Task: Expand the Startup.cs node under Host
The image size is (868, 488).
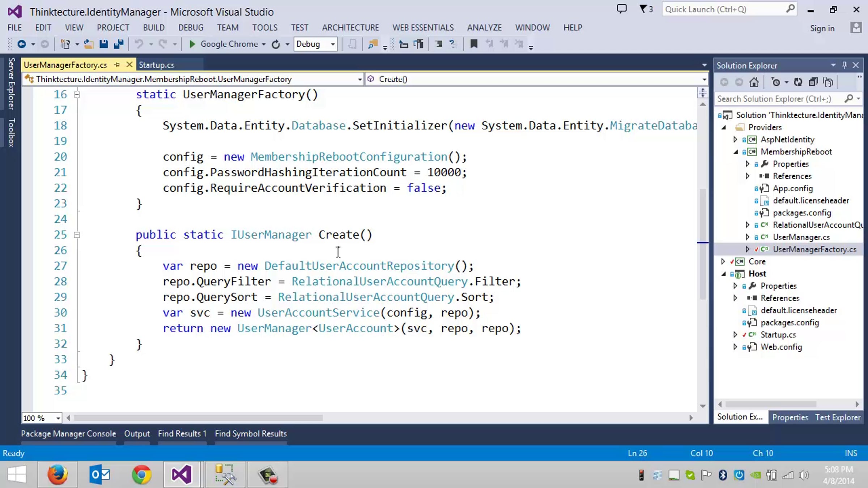Action: click(735, 335)
